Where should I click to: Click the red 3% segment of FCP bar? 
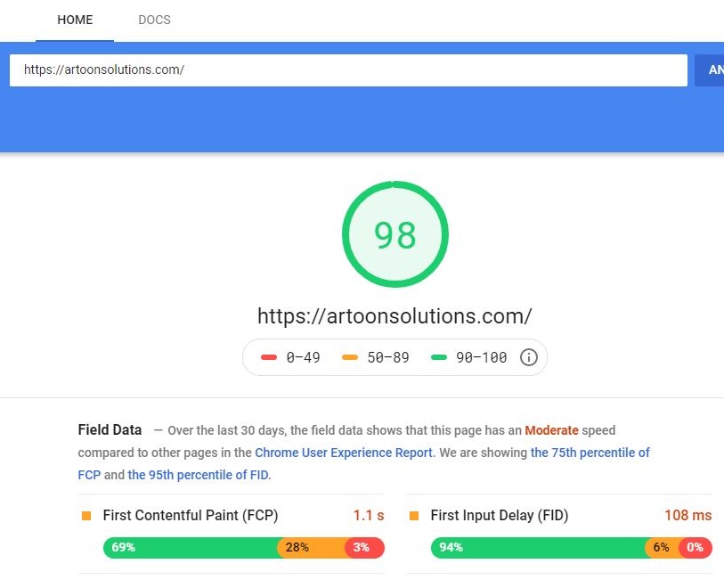[365, 548]
